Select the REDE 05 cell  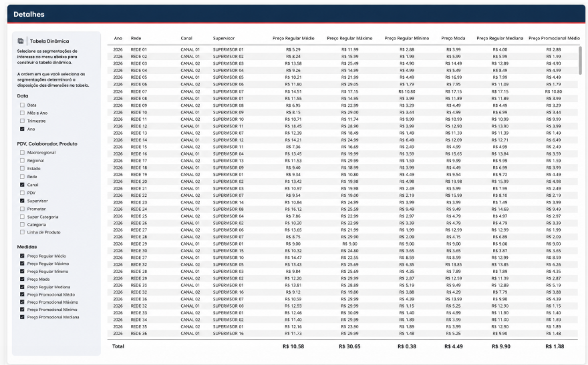click(x=139, y=77)
